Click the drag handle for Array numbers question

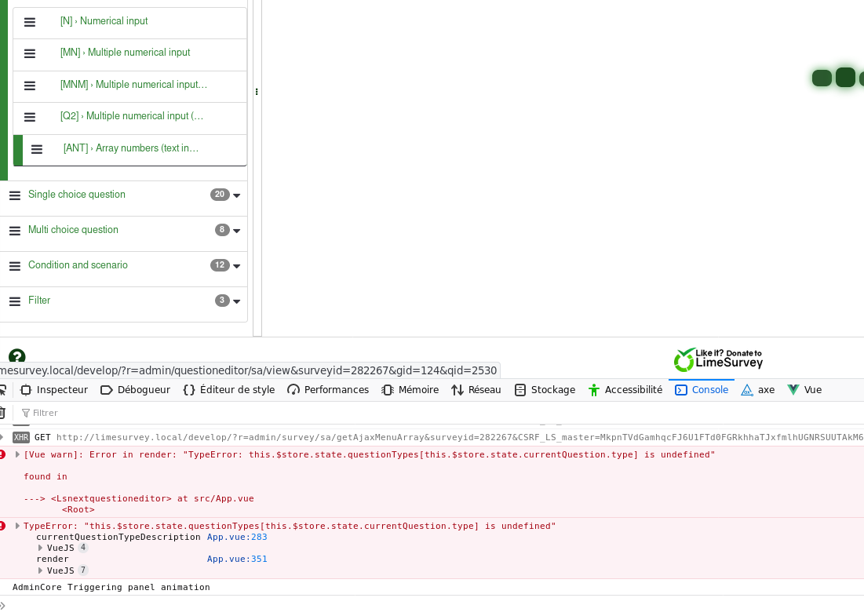tap(37, 149)
